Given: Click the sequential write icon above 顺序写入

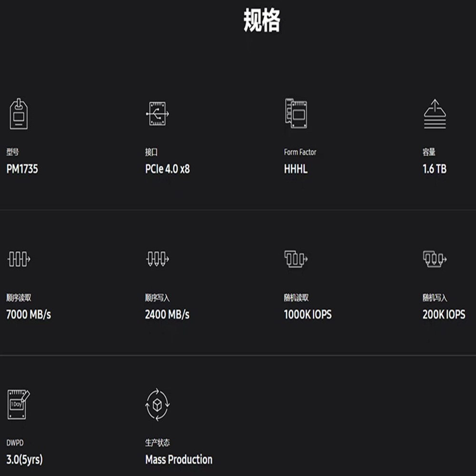Looking at the screenshot, I should [x=157, y=259].
